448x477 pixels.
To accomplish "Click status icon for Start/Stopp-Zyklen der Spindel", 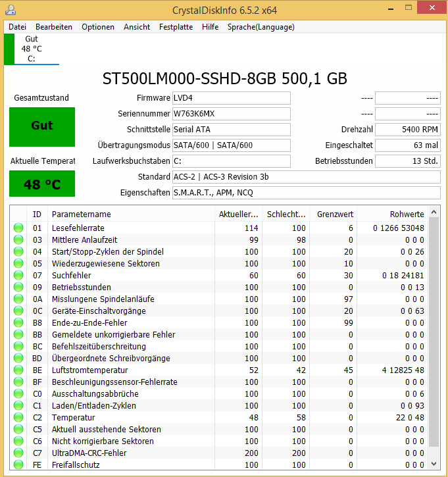I will point(18,251).
